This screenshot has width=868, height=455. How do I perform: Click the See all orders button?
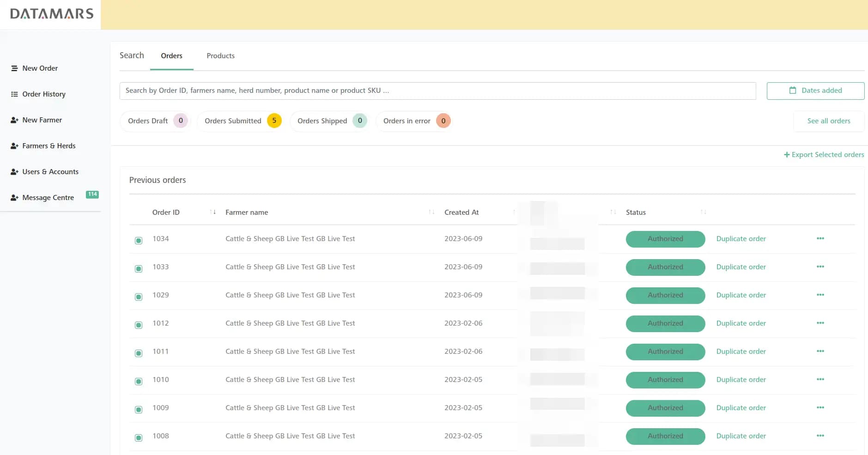coord(829,121)
